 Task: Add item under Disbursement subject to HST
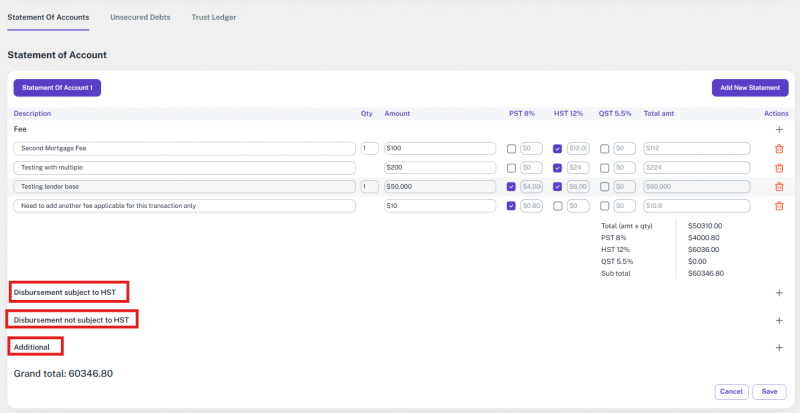[779, 292]
